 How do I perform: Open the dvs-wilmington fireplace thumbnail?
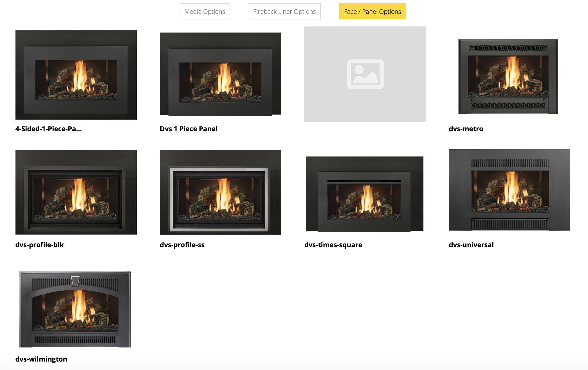75,309
